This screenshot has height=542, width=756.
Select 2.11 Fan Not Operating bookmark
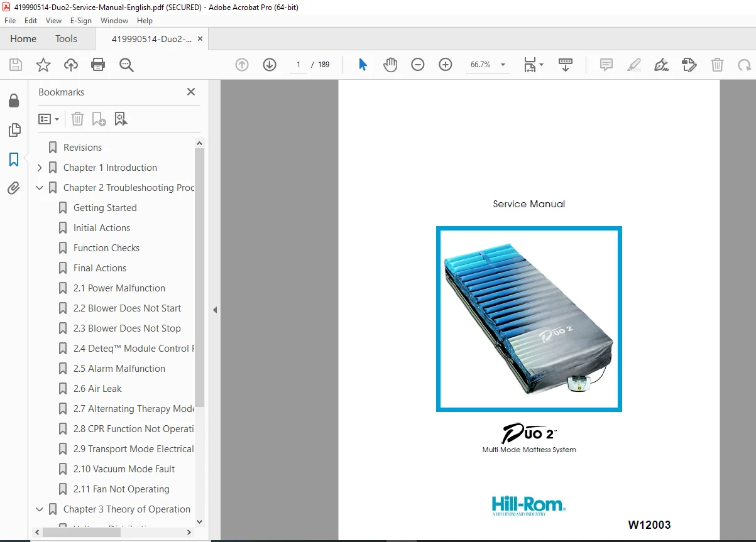pos(121,489)
